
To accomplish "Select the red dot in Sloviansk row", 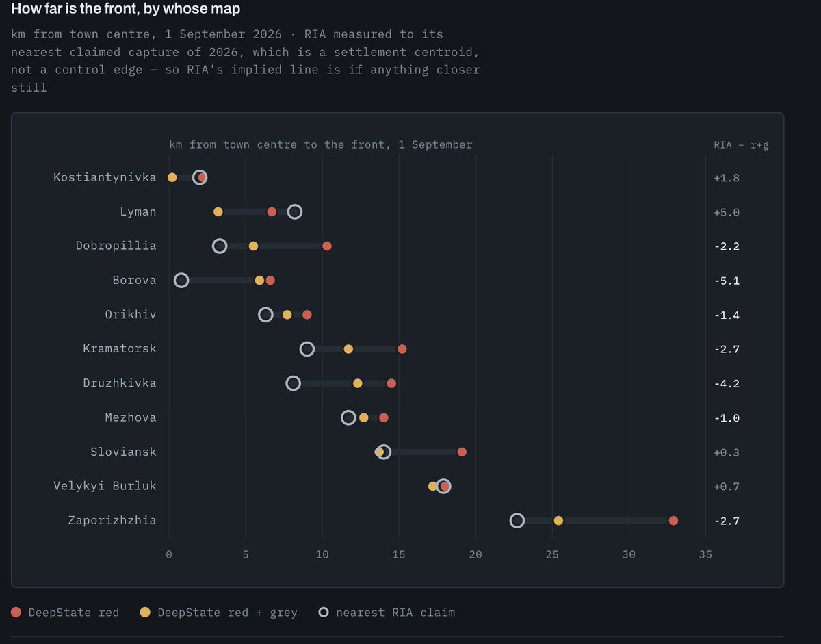I will click(x=462, y=452).
